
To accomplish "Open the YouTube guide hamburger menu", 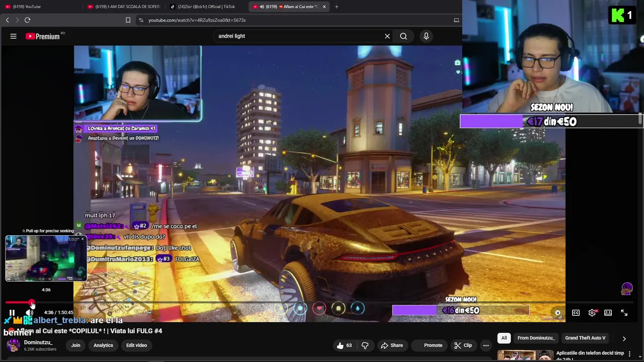I will (14, 36).
